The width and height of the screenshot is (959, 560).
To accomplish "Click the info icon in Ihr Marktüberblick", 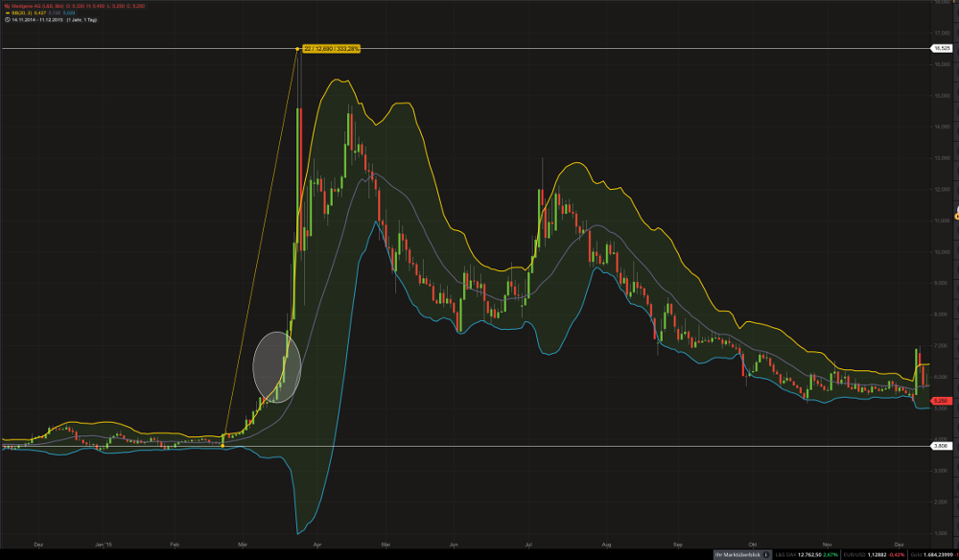I will (766, 554).
